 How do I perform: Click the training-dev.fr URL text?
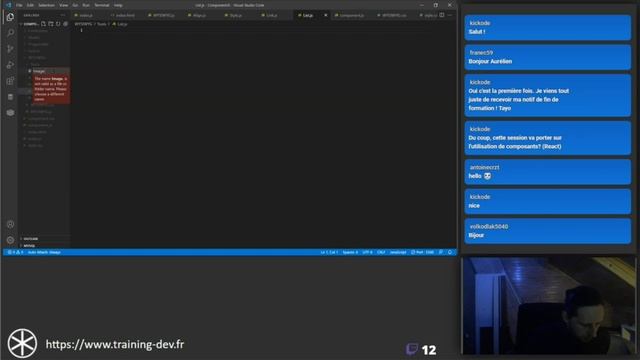point(115,344)
